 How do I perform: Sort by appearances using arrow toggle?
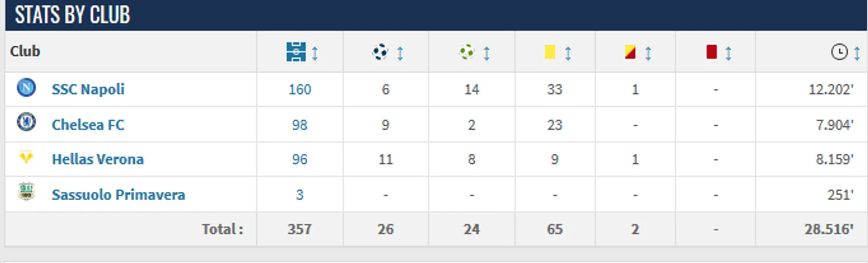coord(315,53)
